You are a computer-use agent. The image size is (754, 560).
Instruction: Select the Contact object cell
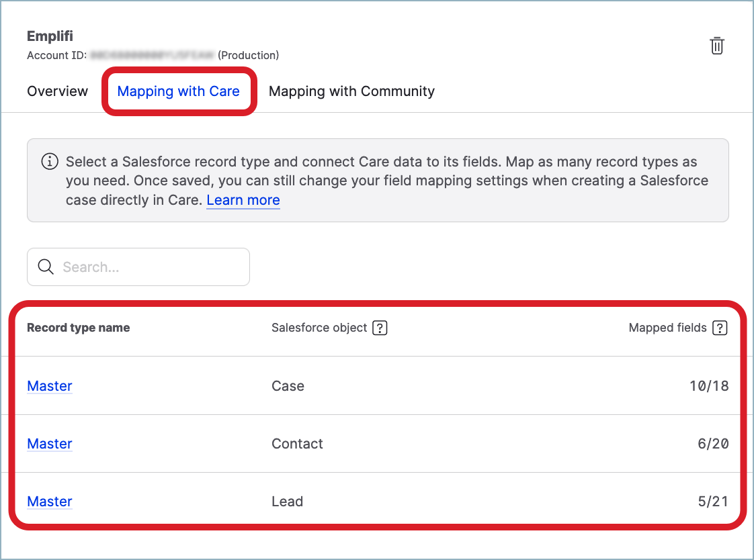point(297,444)
